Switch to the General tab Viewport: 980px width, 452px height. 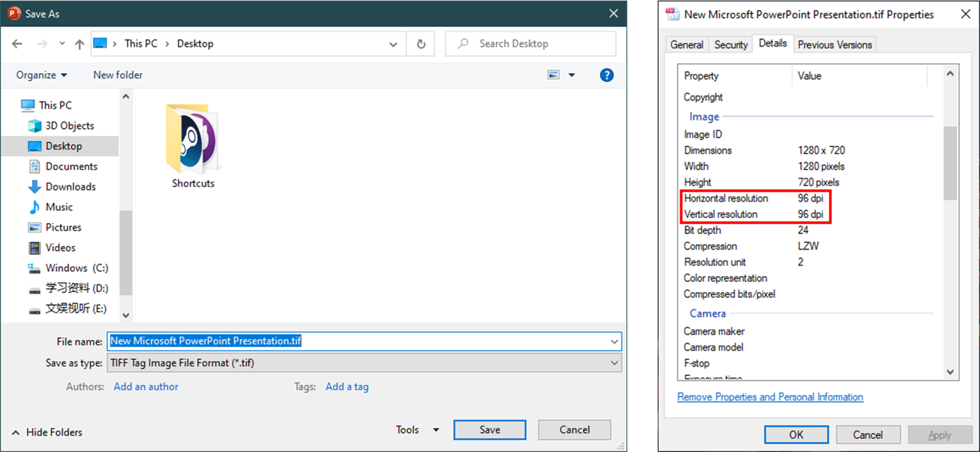click(x=687, y=45)
